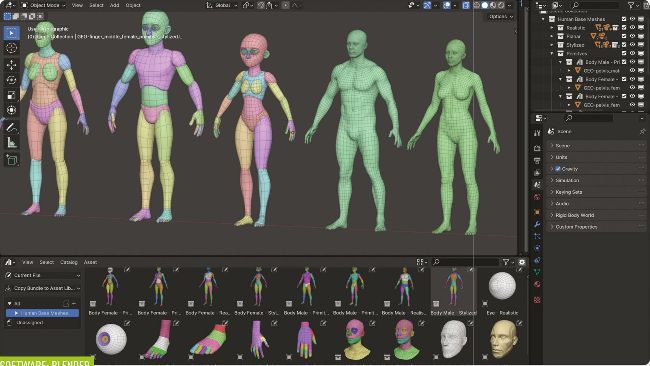Open the Object Mode dropdown
The height and width of the screenshot is (366, 650).
(x=44, y=5)
